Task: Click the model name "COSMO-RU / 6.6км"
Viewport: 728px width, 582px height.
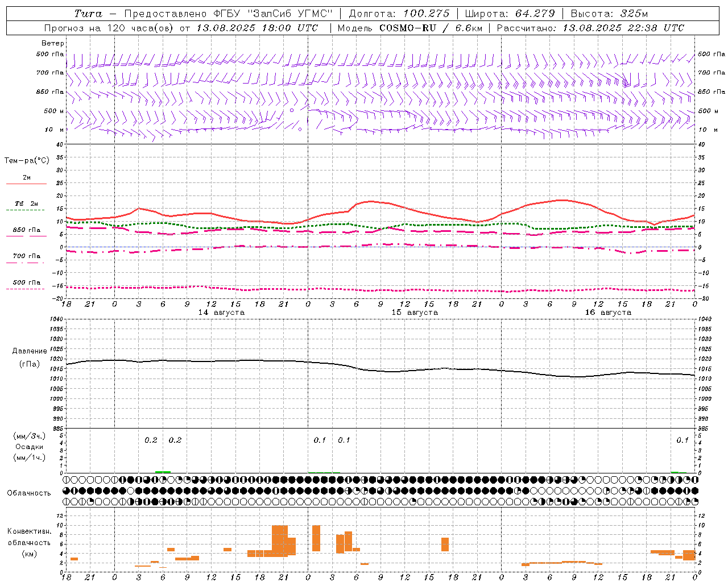Action: pos(431,28)
